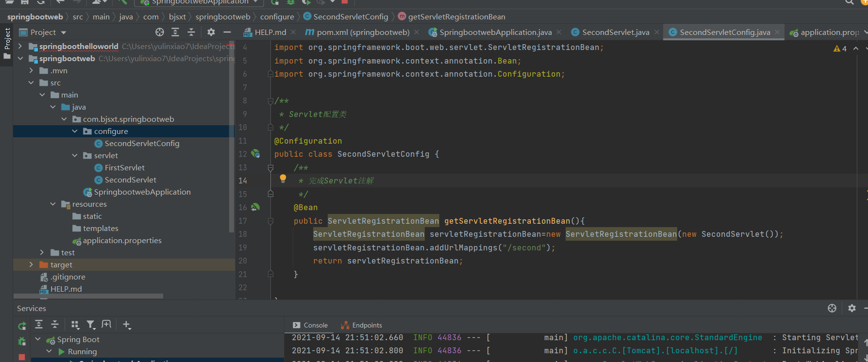Select .gitignore in project tree

[63, 277]
